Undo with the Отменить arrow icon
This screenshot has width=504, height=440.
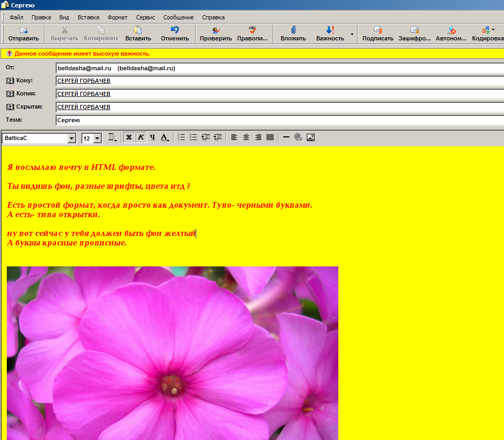point(175,30)
